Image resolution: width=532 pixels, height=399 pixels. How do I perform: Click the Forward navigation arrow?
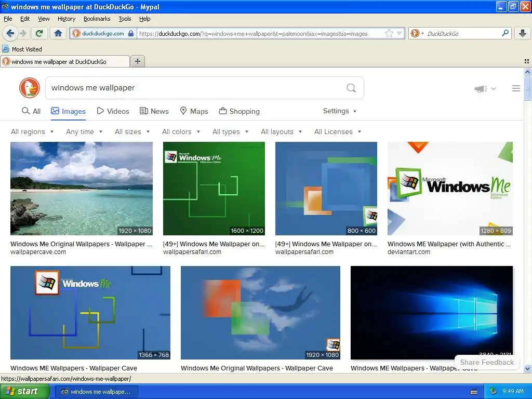pos(23,33)
